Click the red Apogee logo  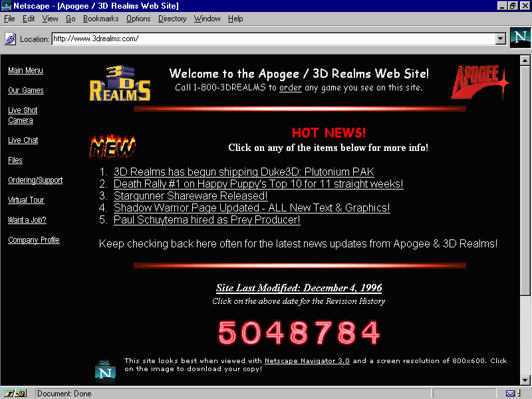coord(479,82)
